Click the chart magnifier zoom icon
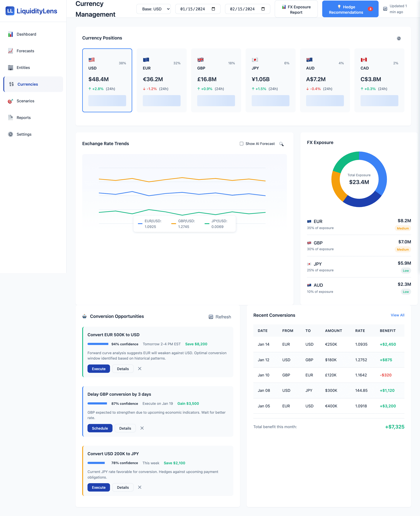 coord(281,144)
